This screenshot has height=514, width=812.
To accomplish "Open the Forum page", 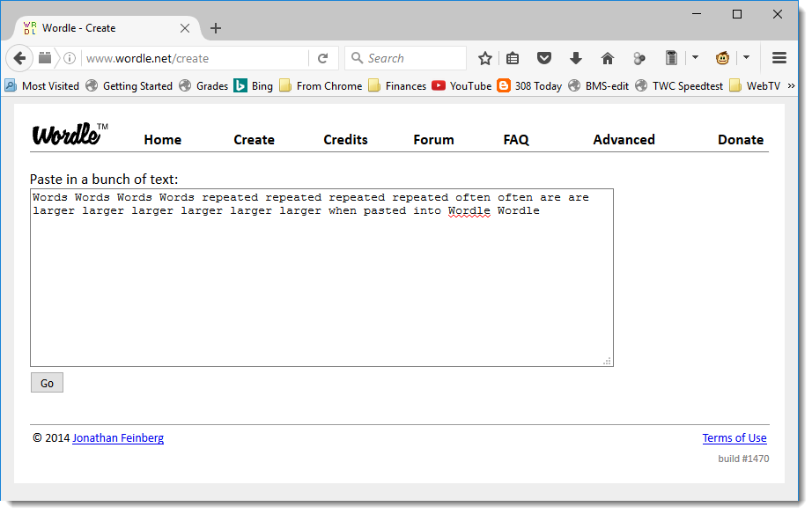I will pos(433,140).
